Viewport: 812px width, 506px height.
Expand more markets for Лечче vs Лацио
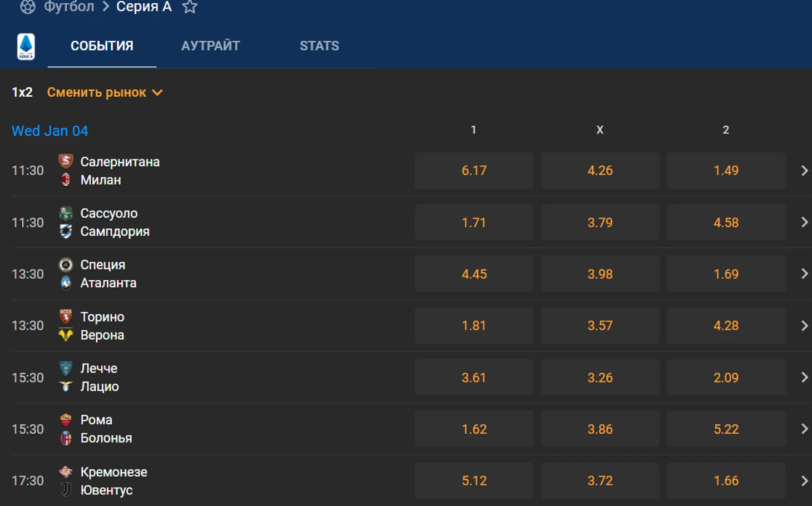click(x=804, y=378)
